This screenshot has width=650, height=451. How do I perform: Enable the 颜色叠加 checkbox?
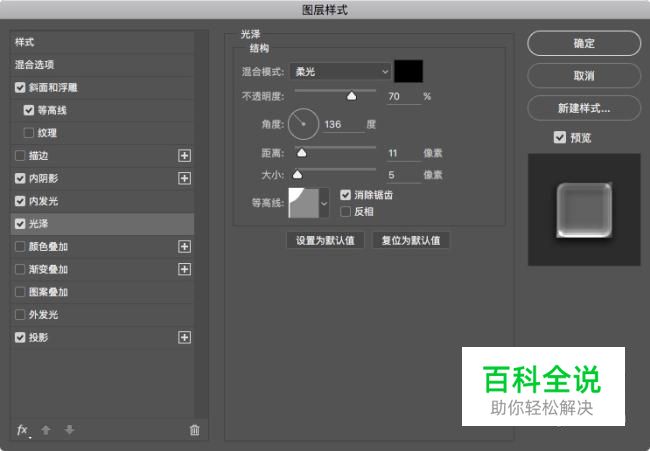20,247
